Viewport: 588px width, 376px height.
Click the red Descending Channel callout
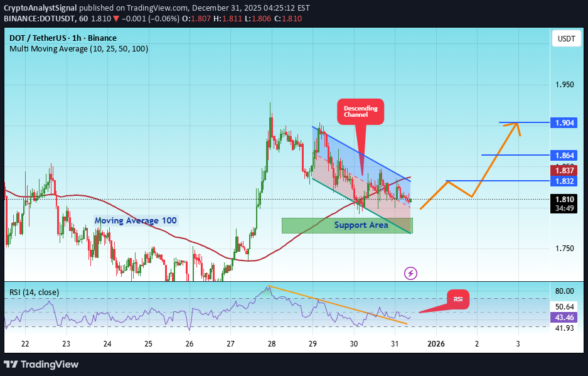tap(360, 111)
